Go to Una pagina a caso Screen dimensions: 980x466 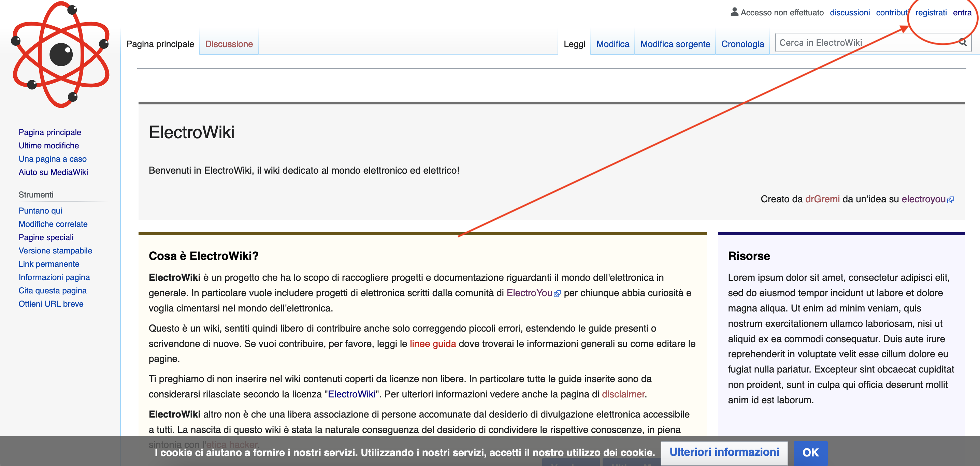(53, 159)
